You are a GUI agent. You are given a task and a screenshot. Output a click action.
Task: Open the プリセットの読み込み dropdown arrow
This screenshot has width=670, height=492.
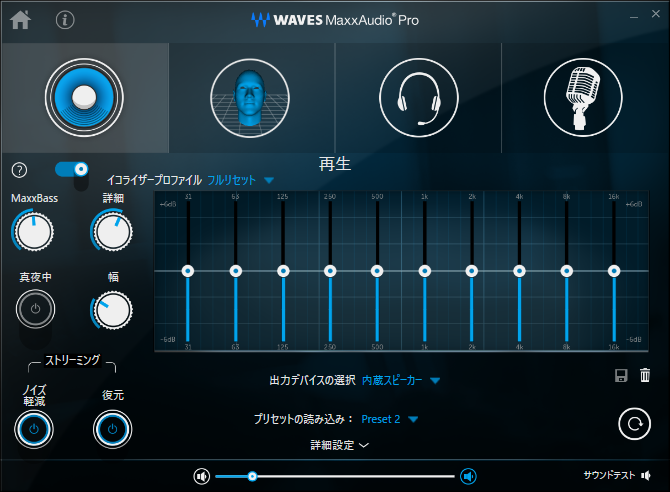pyautogui.click(x=413, y=419)
